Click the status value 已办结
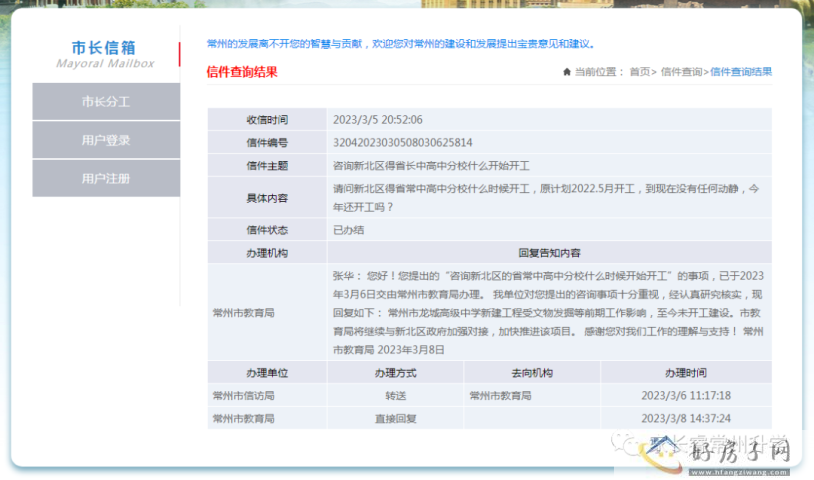Screen dimensions: 814x480 click(348, 230)
